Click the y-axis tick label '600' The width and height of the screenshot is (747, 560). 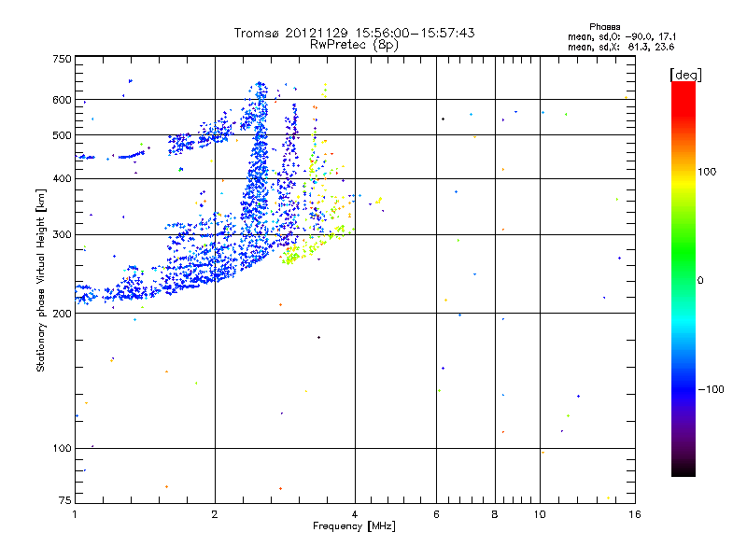[62, 100]
